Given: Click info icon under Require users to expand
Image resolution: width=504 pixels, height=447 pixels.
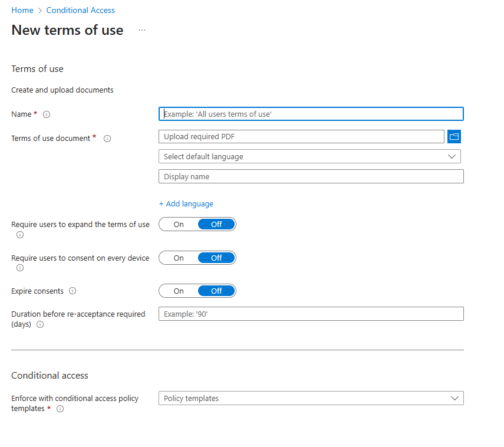Looking at the screenshot, I should [20, 235].
